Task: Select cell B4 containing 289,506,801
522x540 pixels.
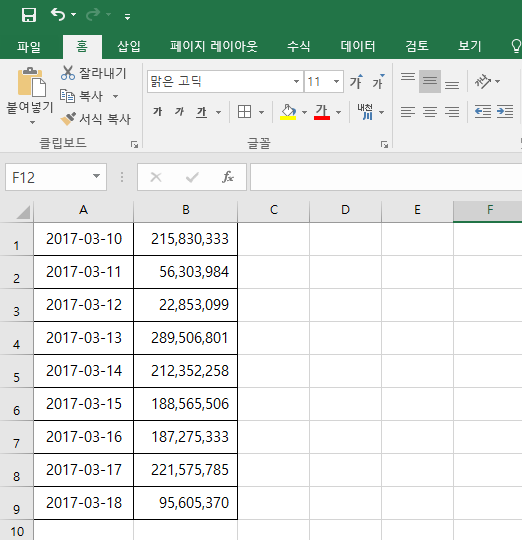Action: tap(186, 338)
